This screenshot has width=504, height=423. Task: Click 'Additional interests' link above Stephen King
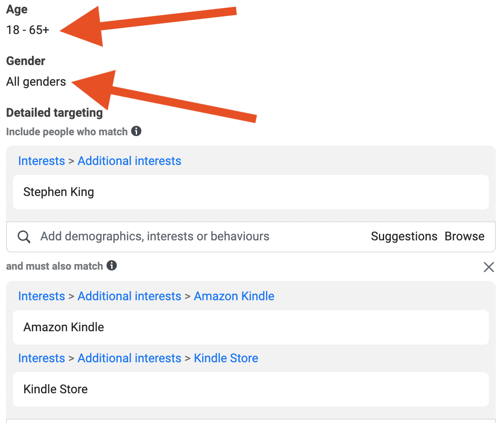pyautogui.click(x=129, y=161)
